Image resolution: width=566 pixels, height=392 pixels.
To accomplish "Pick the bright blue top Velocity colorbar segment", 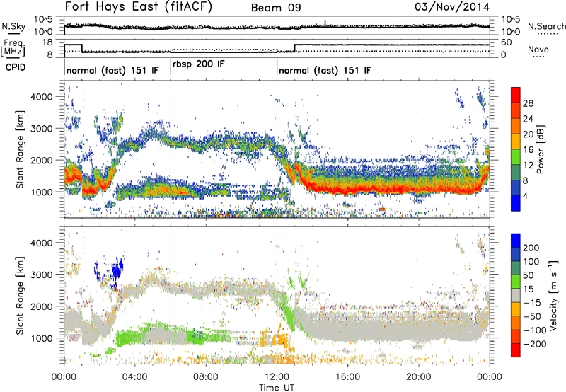I will 516,241.
